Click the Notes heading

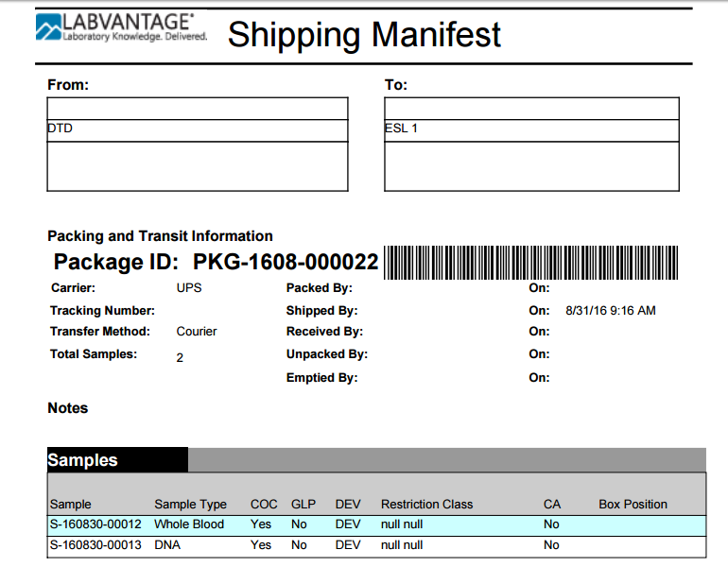68,408
